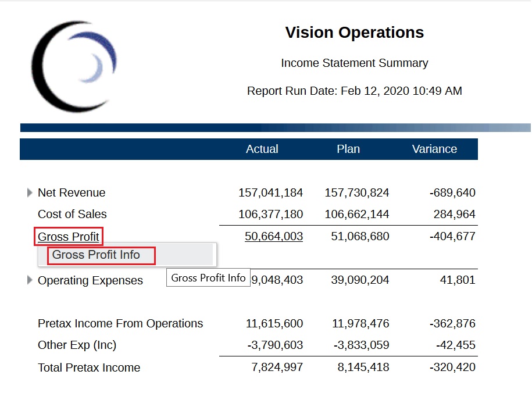This screenshot has width=532, height=396.
Task: Click the Total Pretax Income row label
Action: pyautogui.click(x=88, y=368)
